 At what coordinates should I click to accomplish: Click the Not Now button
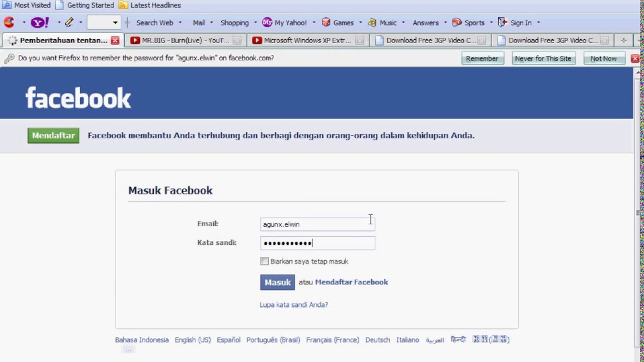(603, 58)
